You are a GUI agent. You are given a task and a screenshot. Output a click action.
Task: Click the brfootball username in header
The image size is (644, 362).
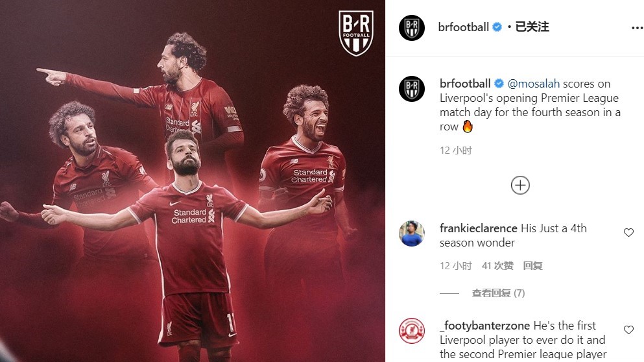point(463,27)
